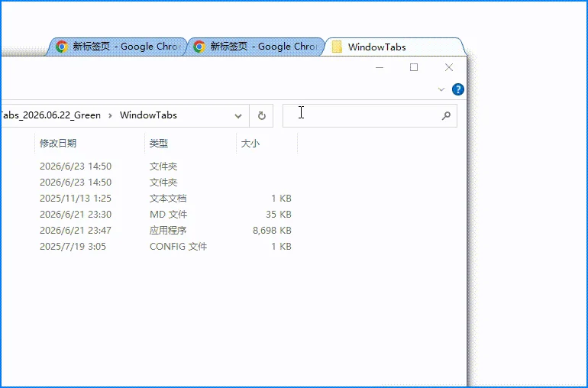Maximize the Explorer window
Viewport: 588px width, 388px height.
414,67
